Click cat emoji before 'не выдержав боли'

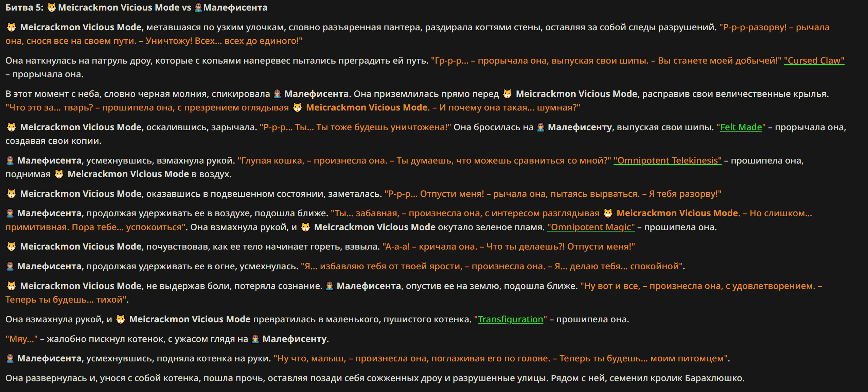pos(12,286)
